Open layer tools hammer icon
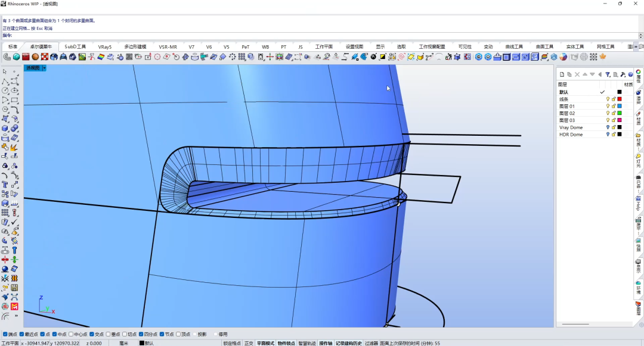The height and width of the screenshot is (346, 644). (x=623, y=74)
